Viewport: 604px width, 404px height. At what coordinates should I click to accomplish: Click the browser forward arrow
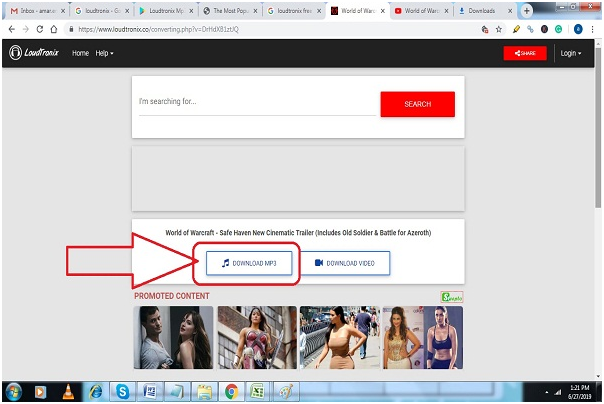[x=25, y=29]
